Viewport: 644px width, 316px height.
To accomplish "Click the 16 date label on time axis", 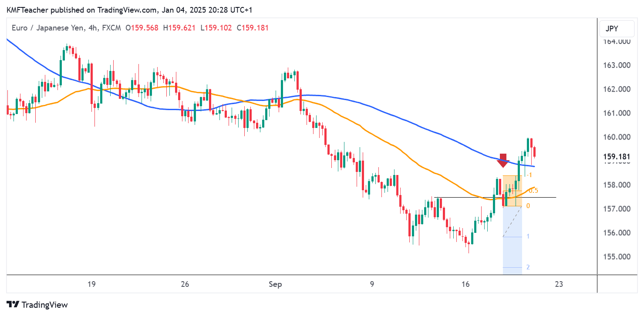I will point(465,285).
